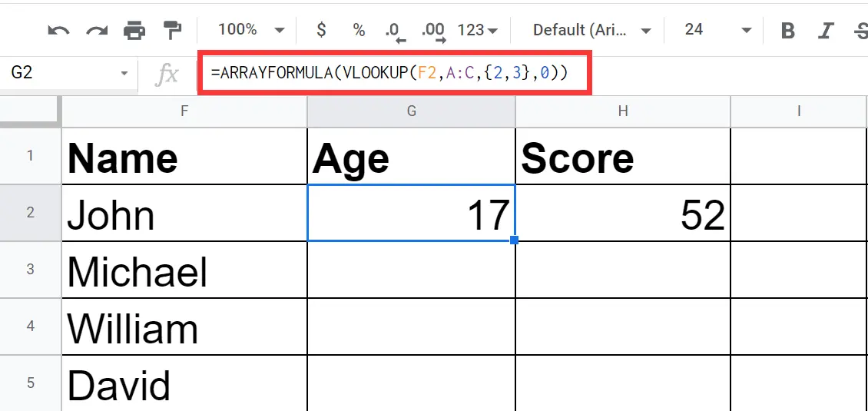
Task: Format as currency with dollar icon
Action: point(321,30)
